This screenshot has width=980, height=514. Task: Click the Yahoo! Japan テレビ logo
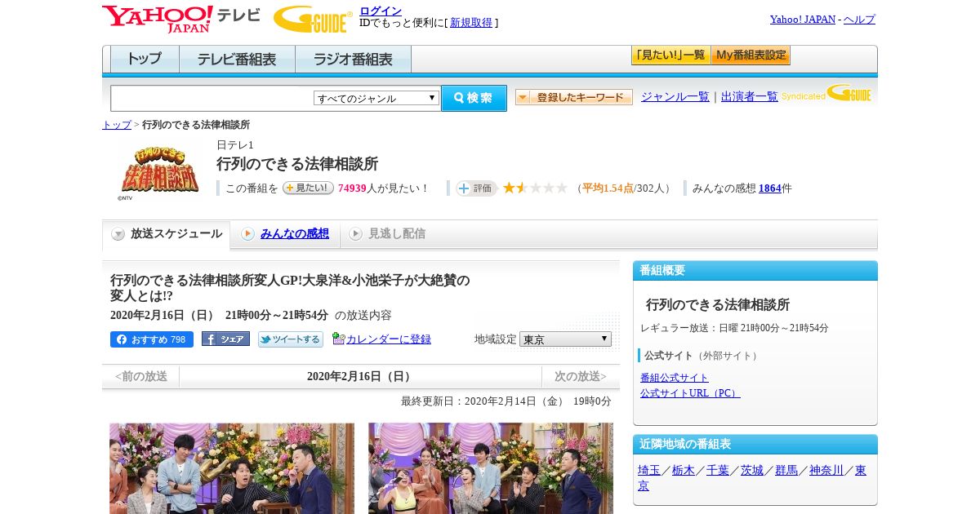pos(181,19)
